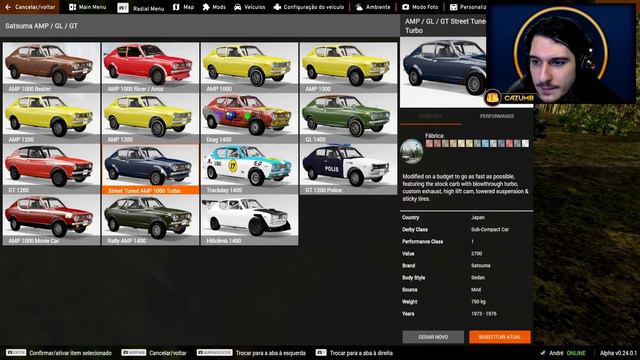Click the Map icon in the top bar
The width and height of the screenshot is (640, 360).
tap(176, 7)
